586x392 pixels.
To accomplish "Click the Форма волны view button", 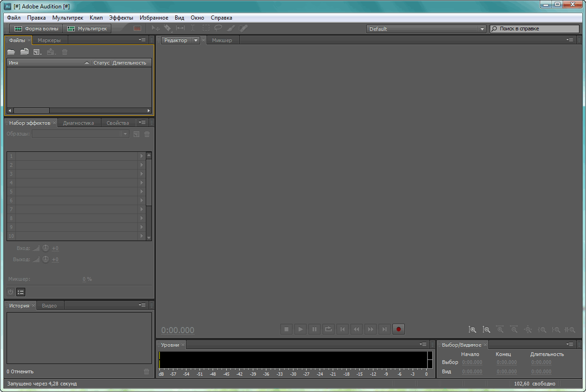I will point(36,29).
